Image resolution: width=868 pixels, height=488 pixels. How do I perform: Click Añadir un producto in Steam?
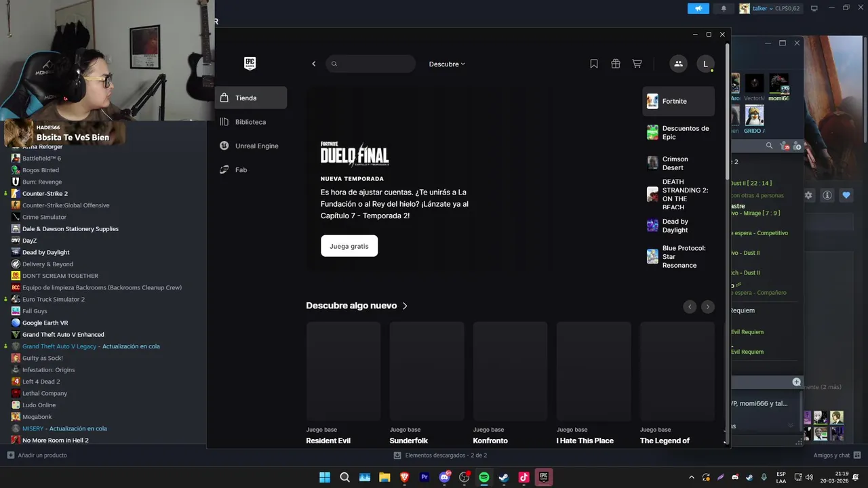tap(37, 455)
